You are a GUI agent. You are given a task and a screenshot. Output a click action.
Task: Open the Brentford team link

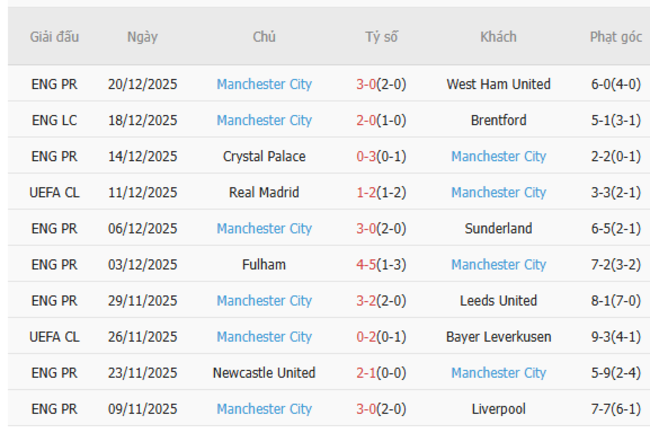click(x=498, y=120)
